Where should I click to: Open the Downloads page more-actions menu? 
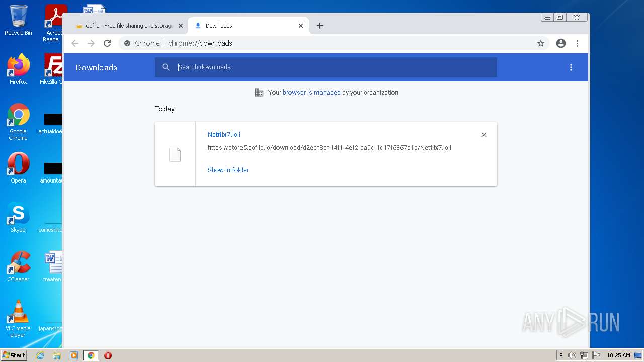coord(571,67)
